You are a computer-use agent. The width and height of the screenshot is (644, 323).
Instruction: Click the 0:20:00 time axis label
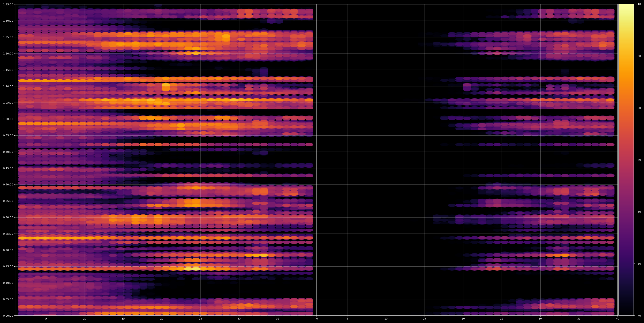(8, 250)
